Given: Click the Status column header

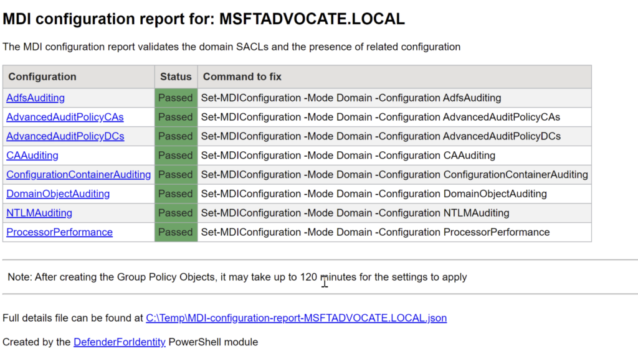Looking at the screenshot, I should click(x=176, y=77).
